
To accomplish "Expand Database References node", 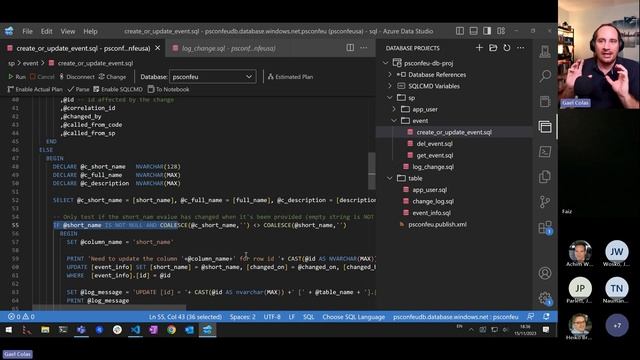I will click(x=390, y=75).
